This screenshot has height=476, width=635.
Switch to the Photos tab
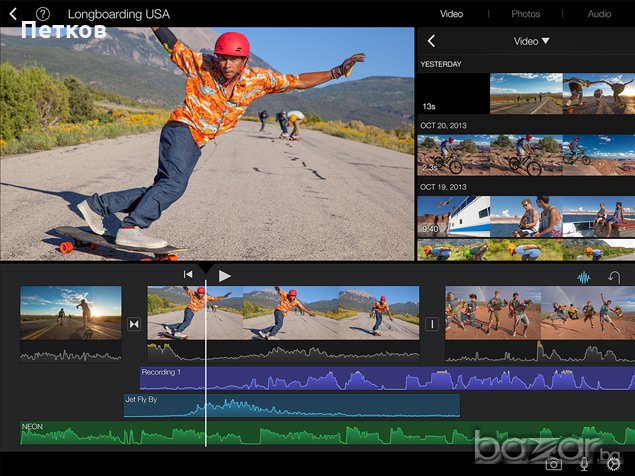click(x=525, y=14)
